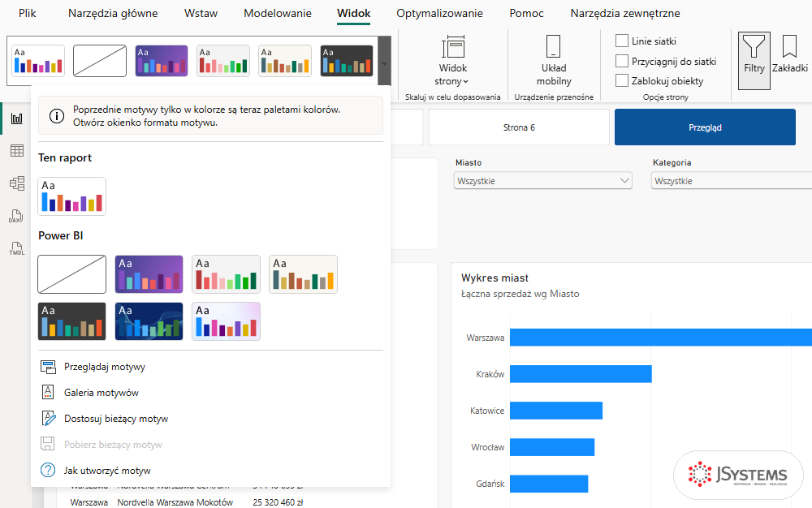Screen dimensions: 812x508
Task: Click the Pobierz bieżący motyw save icon
Action: pos(48,445)
